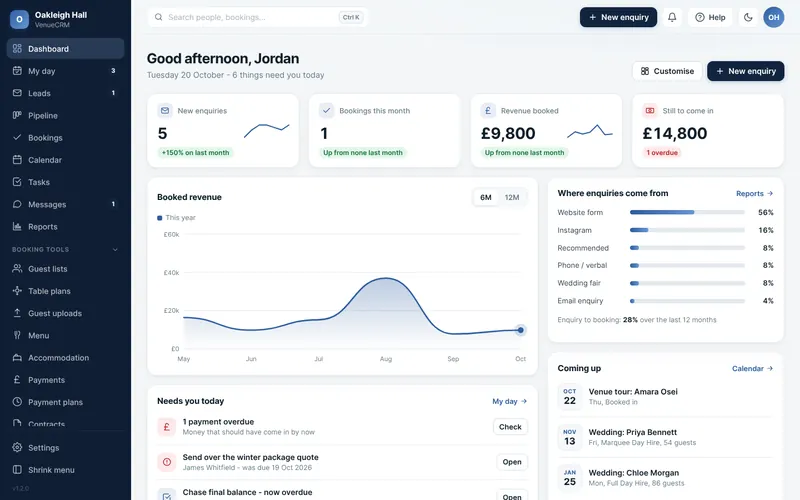
Task: Focus the Search people, bookings field
Action: [258, 17]
